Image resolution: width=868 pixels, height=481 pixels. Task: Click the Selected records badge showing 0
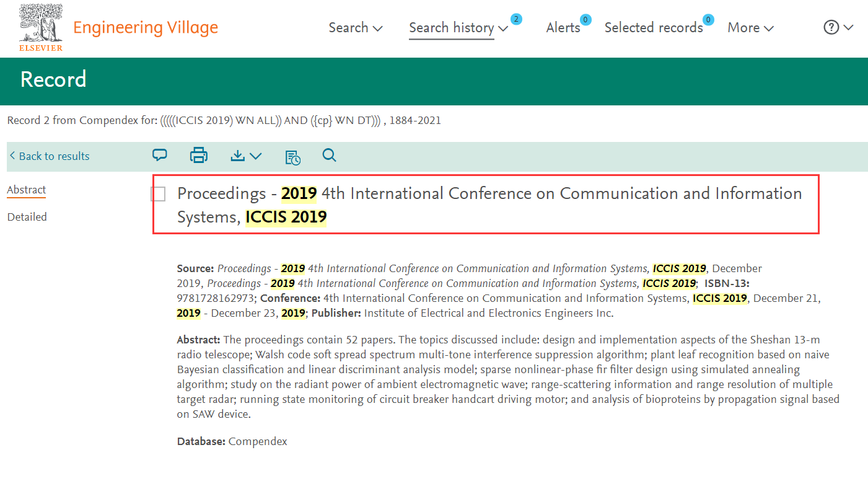[x=708, y=19]
